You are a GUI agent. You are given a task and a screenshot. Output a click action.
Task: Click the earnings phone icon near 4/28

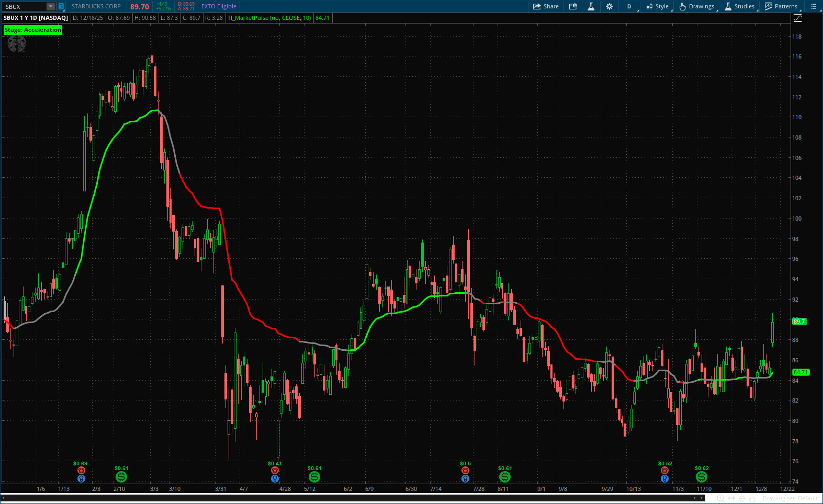[275, 471]
